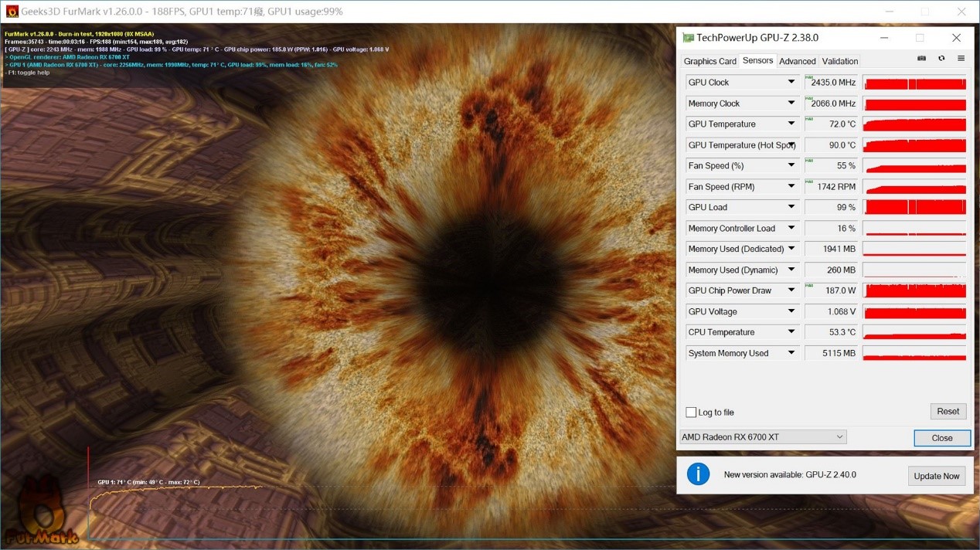This screenshot has height=550, width=980.
Task: Click the blue info icon in update notice
Action: click(698, 474)
